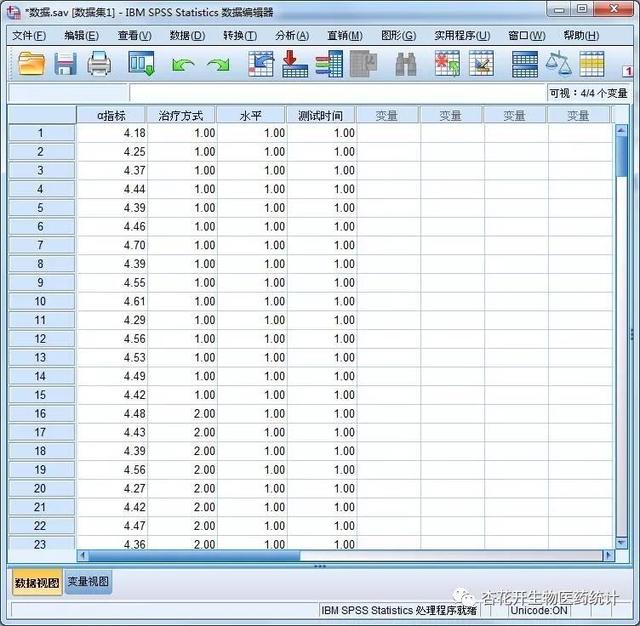Click the α指标 cell 4.53 in row 13
This screenshot has width=640, height=626.
click(112, 357)
